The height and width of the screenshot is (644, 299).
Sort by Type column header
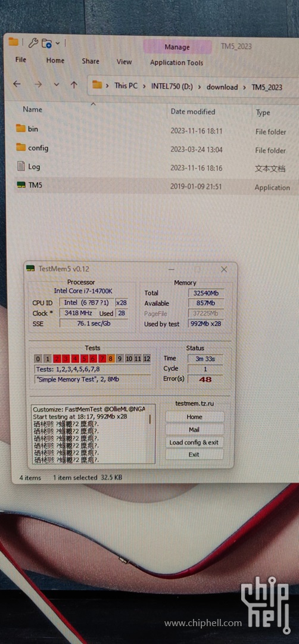coord(263,113)
